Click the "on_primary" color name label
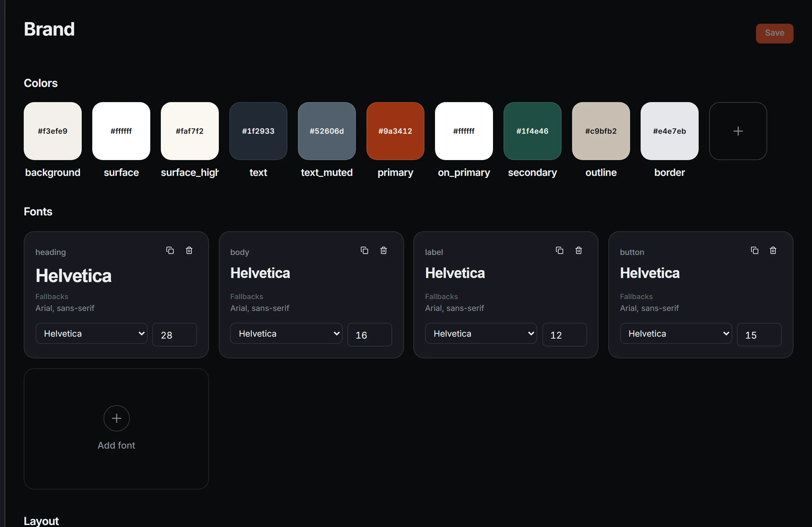812x527 pixels. click(464, 173)
